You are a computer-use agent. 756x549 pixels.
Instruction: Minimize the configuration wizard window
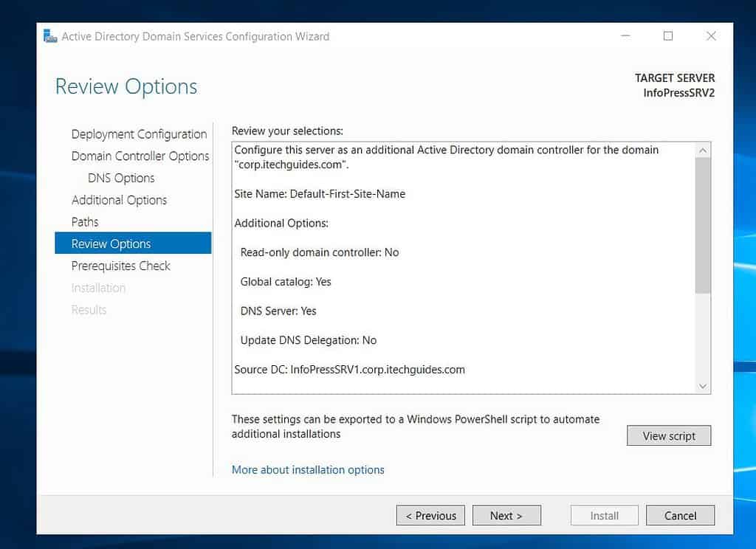point(625,36)
